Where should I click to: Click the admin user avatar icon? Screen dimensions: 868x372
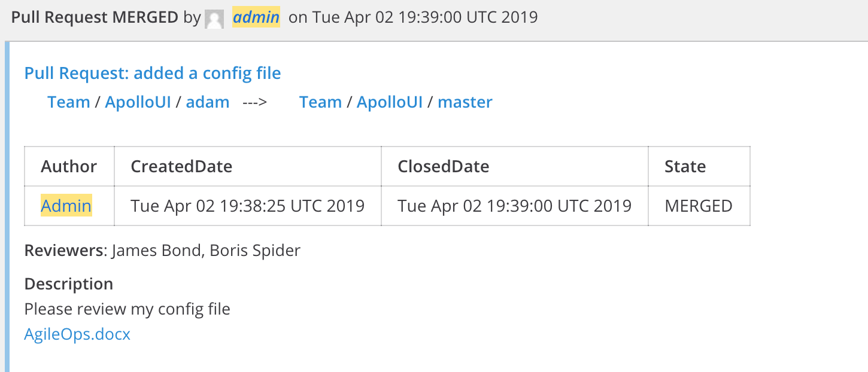coord(214,18)
